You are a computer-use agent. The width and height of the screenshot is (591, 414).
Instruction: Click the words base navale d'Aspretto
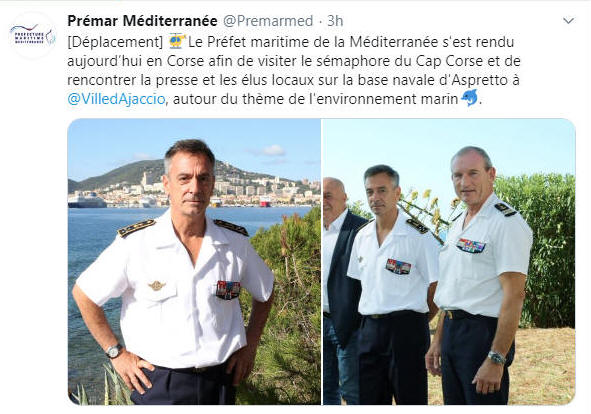point(433,80)
